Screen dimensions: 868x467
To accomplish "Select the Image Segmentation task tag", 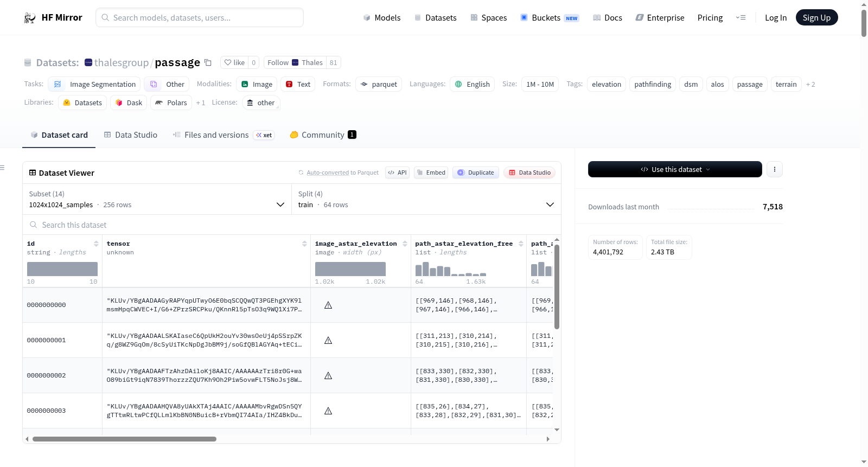I will tap(94, 84).
